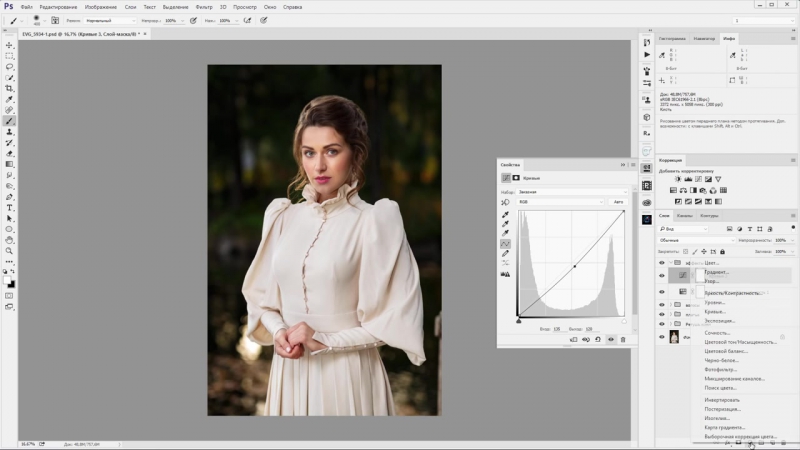Select the Clone Stamp tool
Screen dimensions: 800x450
click(9, 132)
